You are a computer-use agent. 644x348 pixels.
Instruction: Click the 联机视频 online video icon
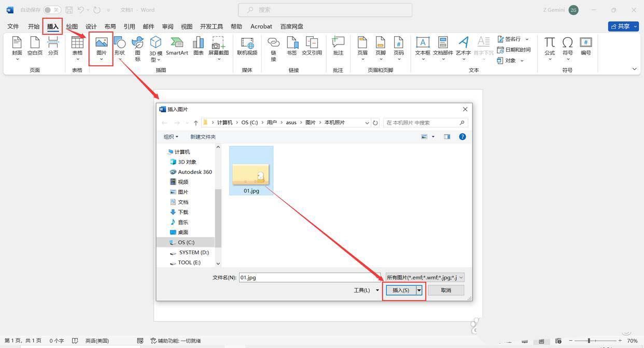[x=247, y=46]
